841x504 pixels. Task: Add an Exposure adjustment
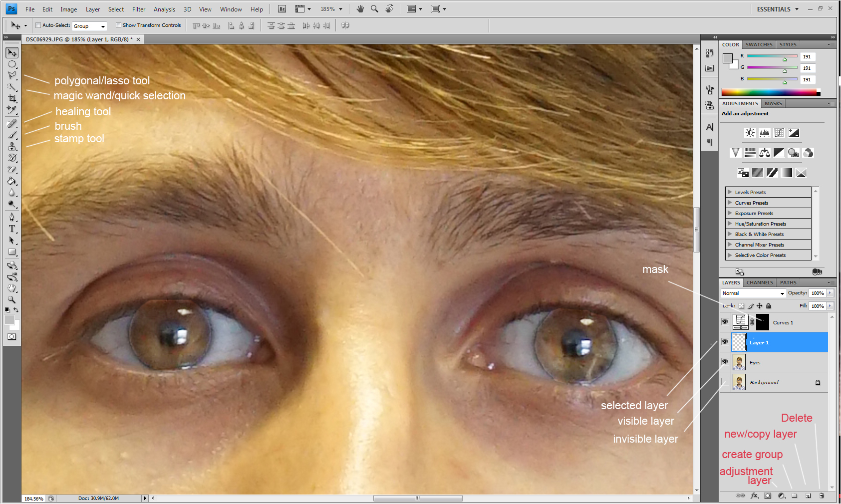point(794,133)
